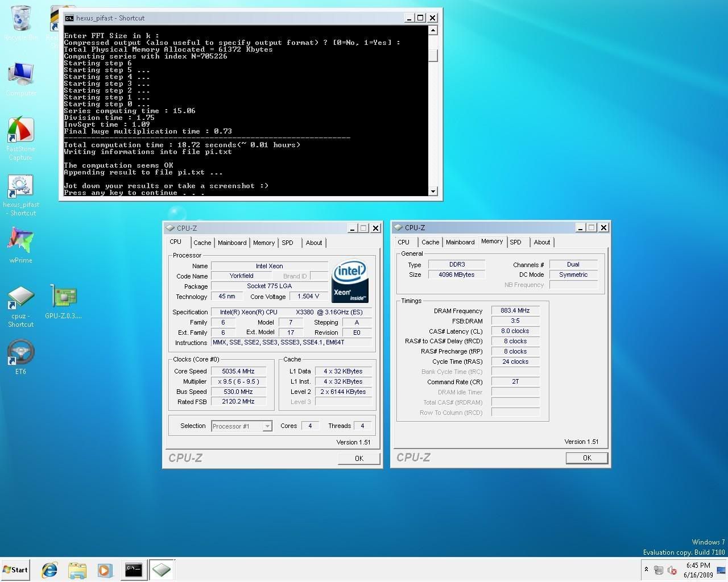Screen dimensions: 728x582
Task: Click left CPU-Z title bar icon
Action: (169, 228)
